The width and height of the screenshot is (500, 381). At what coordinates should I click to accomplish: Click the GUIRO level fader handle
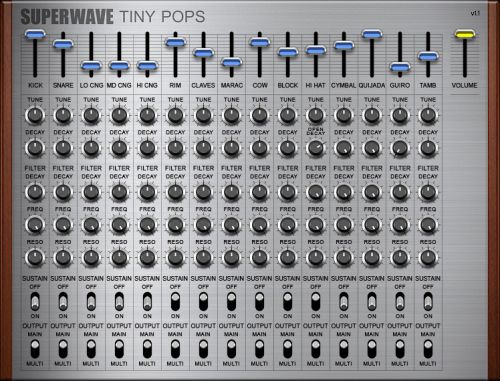400,67
